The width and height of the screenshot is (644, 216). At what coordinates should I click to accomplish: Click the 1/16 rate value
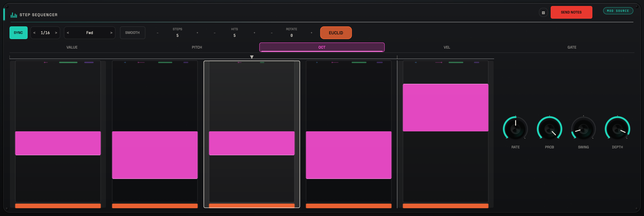[45, 33]
